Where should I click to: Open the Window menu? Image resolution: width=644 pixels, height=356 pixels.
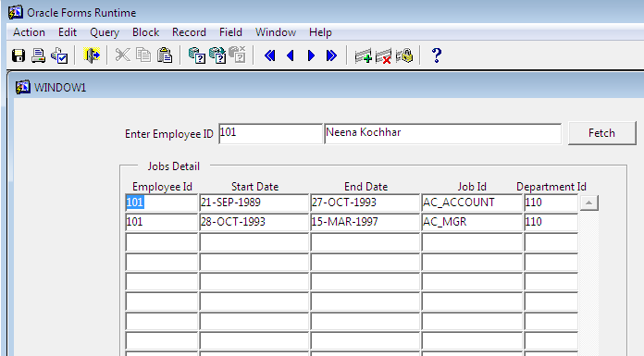coord(276,32)
